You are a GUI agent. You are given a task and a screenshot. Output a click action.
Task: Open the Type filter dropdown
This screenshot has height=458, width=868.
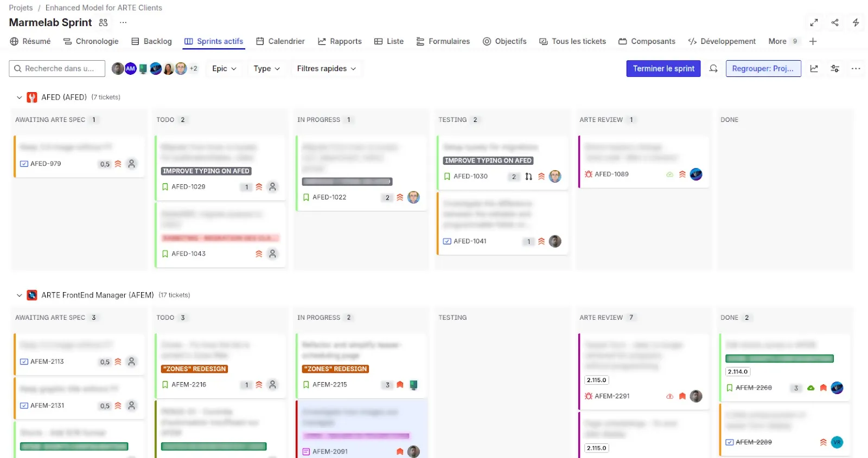coord(266,68)
